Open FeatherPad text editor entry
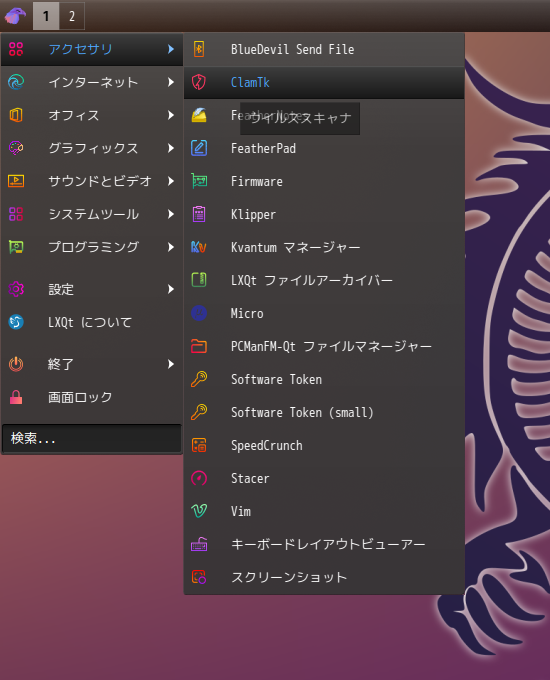The image size is (550, 680). pos(324,148)
